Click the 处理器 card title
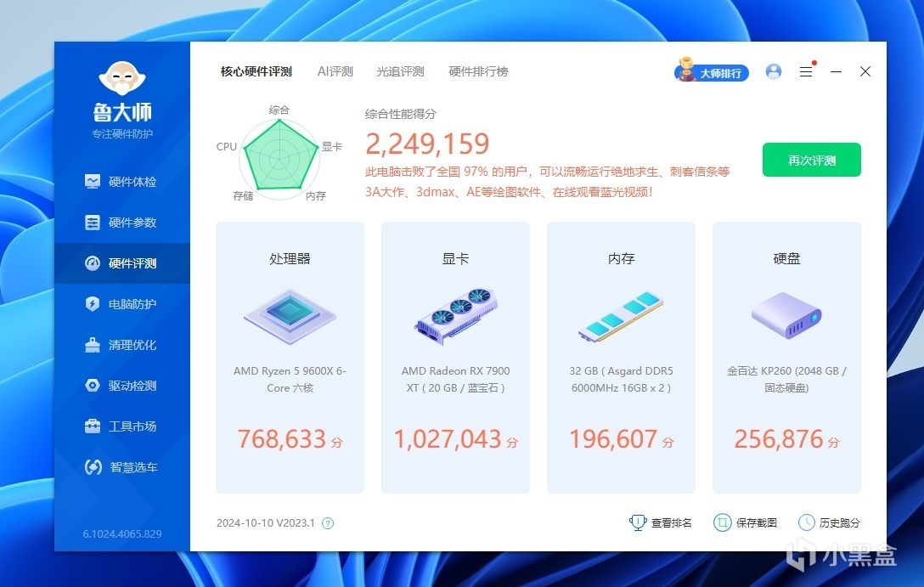Viewport: 924px width, 587px height. (290, 259)
